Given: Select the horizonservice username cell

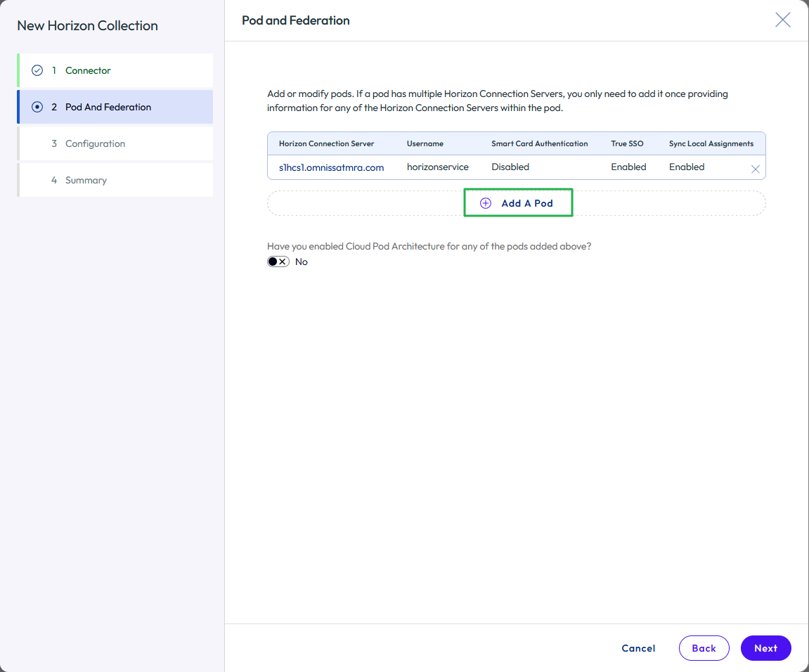Looking at the screenshot, I should [437, 167].
